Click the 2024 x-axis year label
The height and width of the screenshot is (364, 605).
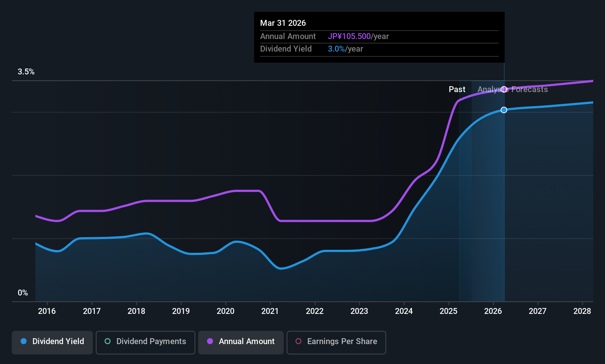point(404,311)
